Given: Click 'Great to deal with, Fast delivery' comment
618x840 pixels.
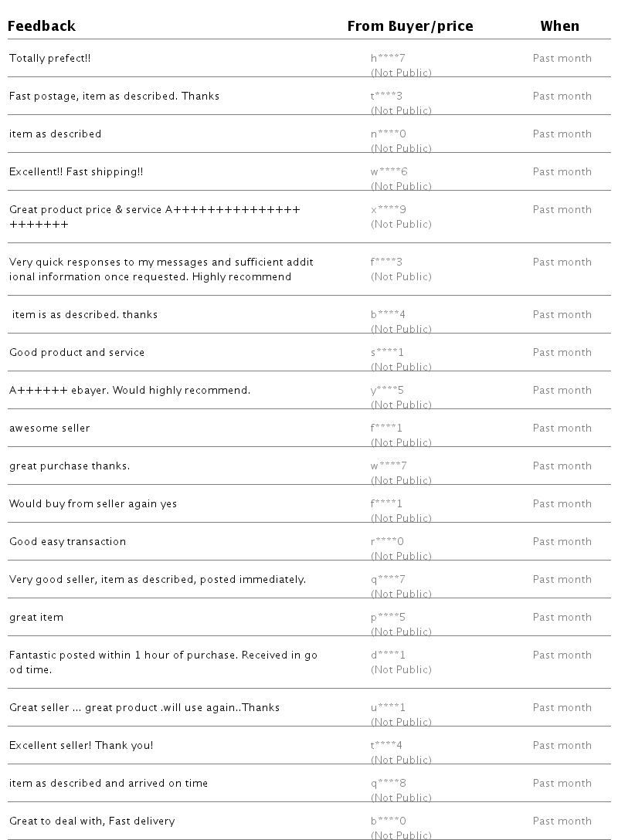Looking at the screenshot, I should (x=92, y=821).
